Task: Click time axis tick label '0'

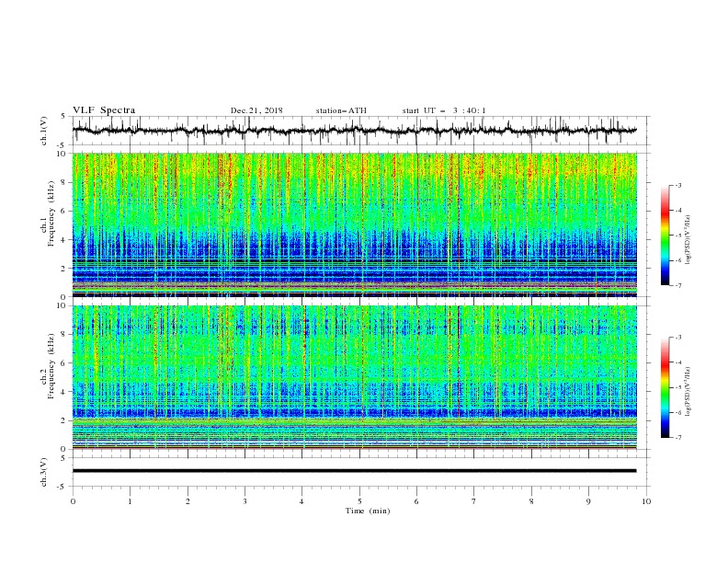Action: pyautogui.click(x=73, y=501)
